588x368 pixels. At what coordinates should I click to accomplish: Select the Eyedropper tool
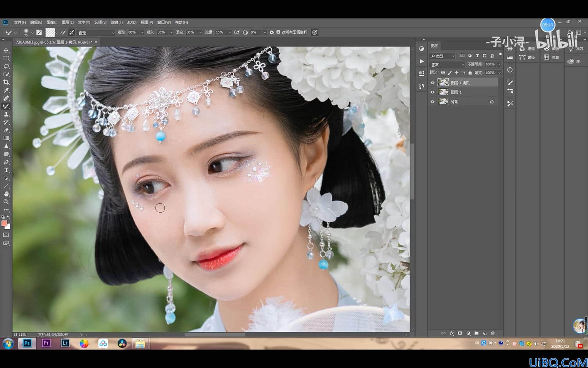(6, 91)
